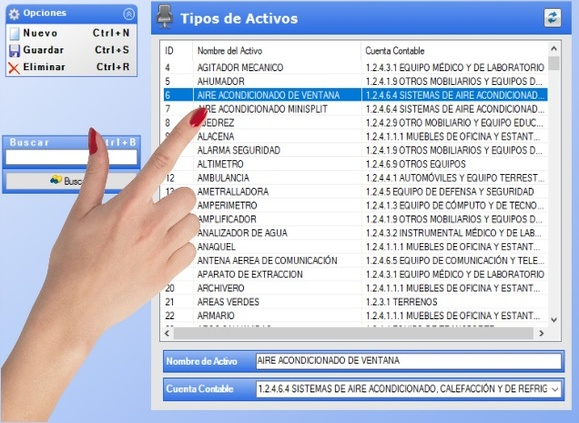Screen dimensions: 579x423
Task: Click the Nuevo blank document icon
Action: tap(14, 33)
